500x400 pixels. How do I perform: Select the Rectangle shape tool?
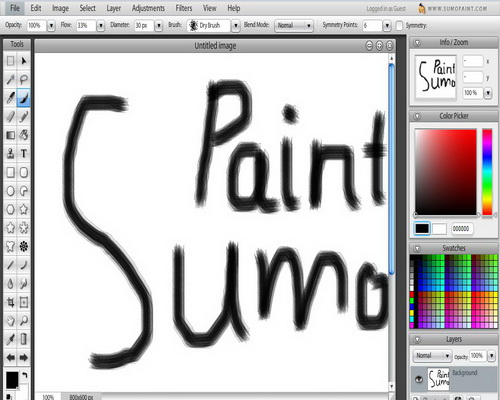[x=10, y=172]
